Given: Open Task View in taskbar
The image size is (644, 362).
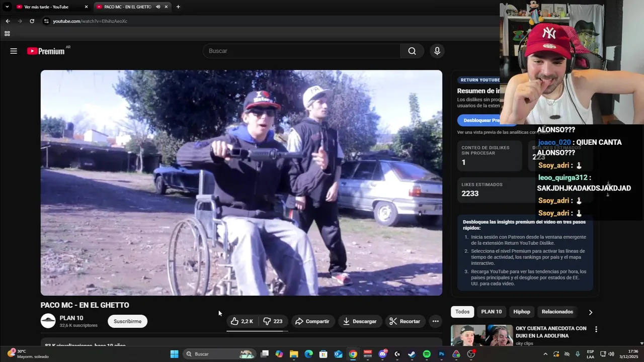Looking at the screenshot, I should click(265, 354).
